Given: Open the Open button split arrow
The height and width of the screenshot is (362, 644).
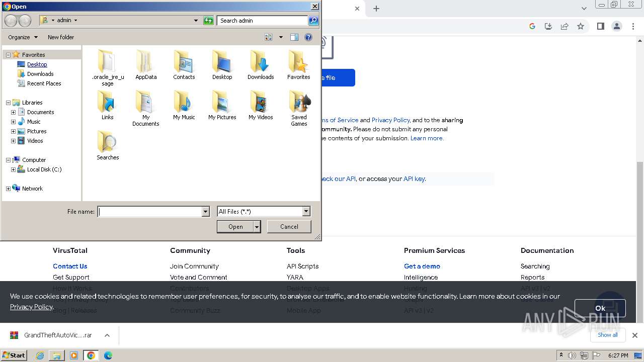Looking at the screenshot, I should tap(257, 227).
